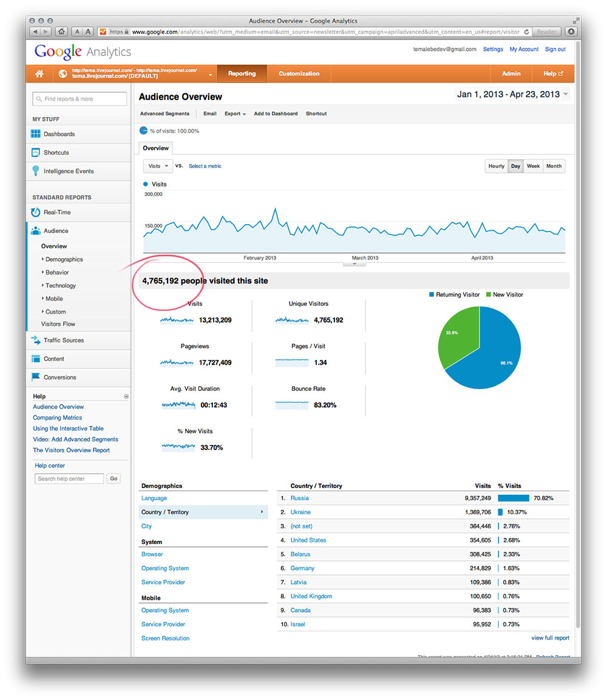
Task: Click the Find reports search field
Action: (80, 99)
